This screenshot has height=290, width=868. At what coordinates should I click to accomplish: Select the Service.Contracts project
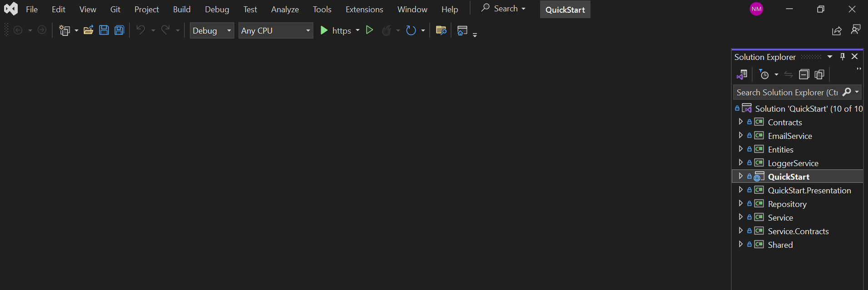tap(798, 231)
